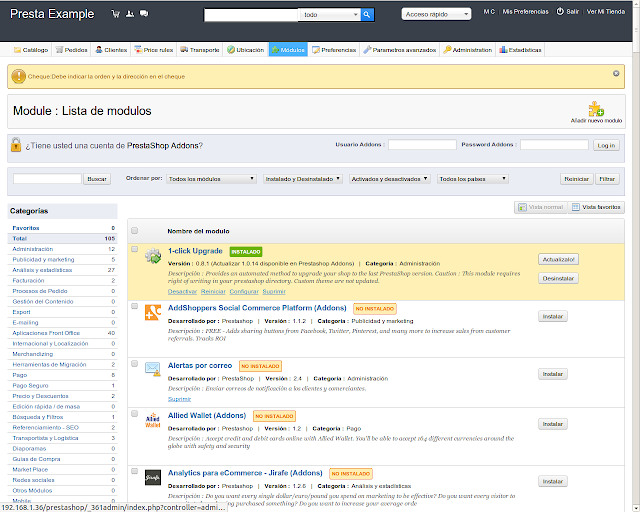The height and width of the screenshot is (512, 640).
Task: Click the Addons Log in button
Action: tap(606, 145)
